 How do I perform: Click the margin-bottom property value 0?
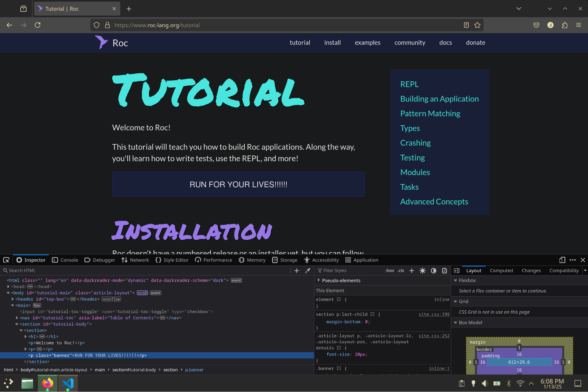[366, 322]
